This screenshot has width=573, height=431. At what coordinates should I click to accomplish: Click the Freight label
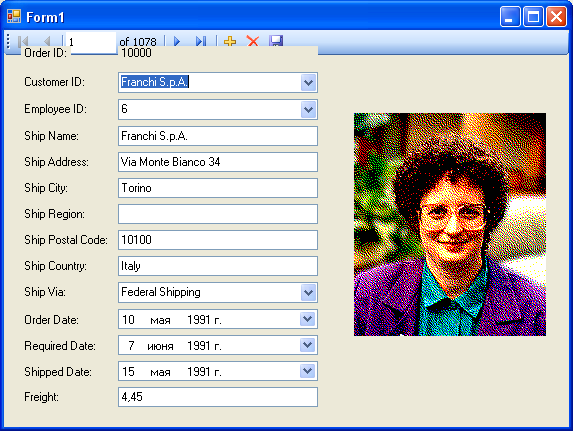point(41,397)
